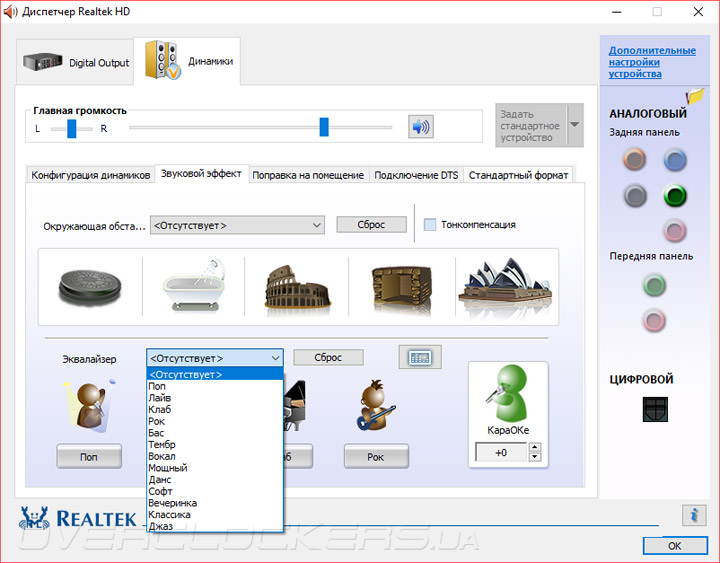Adjust the L/R balance slider handle
This screenshot has height=563, width=720.
pyautogui.click(x=72, y=128)
